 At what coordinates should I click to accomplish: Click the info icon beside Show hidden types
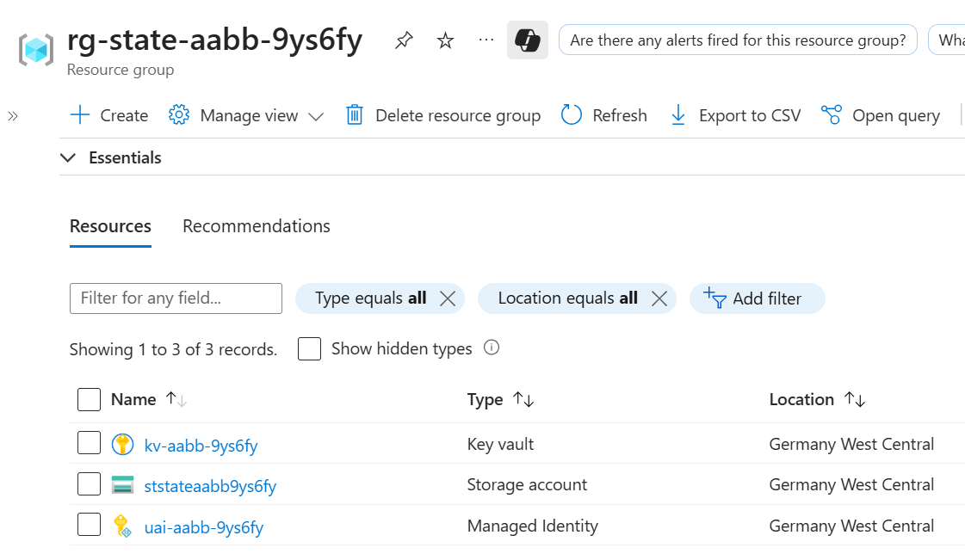coord(491,348)
